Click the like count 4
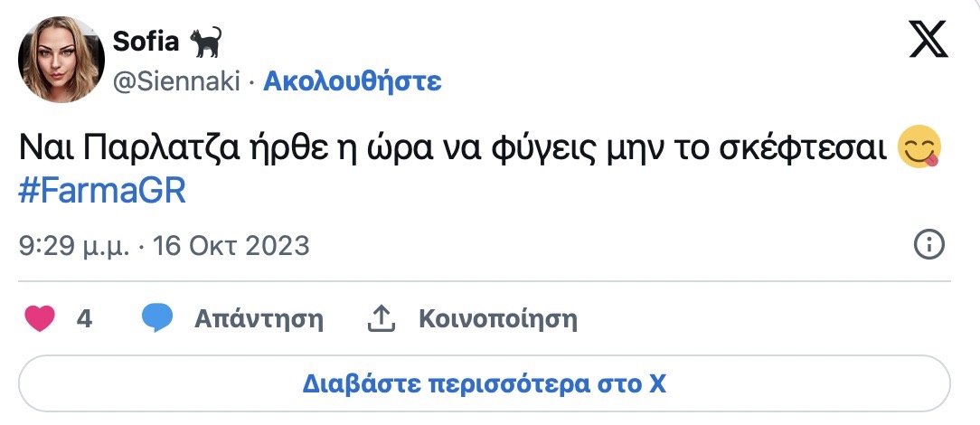The height and width of the screenshot is (425, 980). point(84,318)
